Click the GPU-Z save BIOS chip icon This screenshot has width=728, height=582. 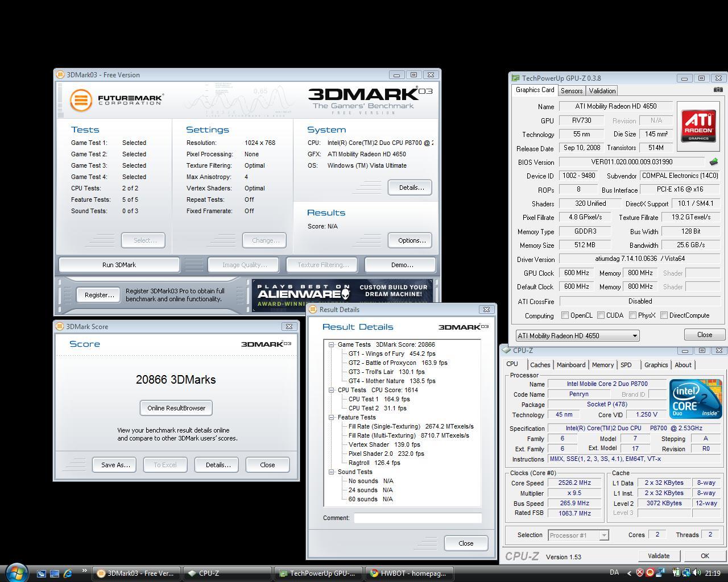coord(714,162)
